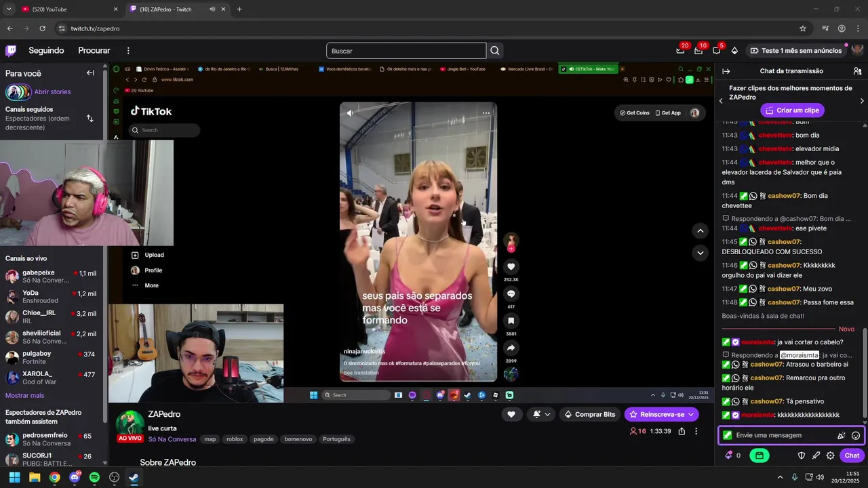Open the user avatar menu in Twitch header

[x=857, y=50]
